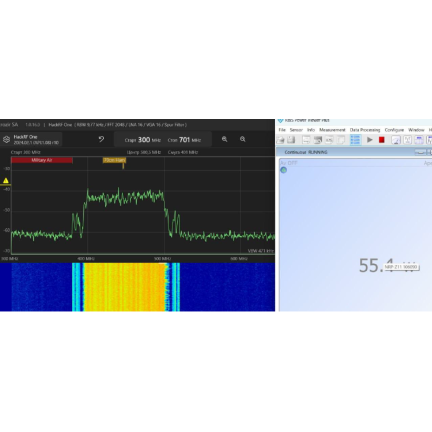Image resolution: width=432 pixels, height=432 pixels.
Task: Click the save disk icon in Power Viewer toolbar
Action: (x=291, y=140)
